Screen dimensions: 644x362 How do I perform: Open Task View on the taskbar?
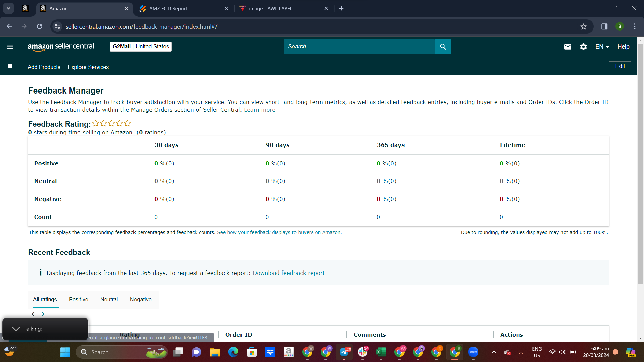[178, 352]
